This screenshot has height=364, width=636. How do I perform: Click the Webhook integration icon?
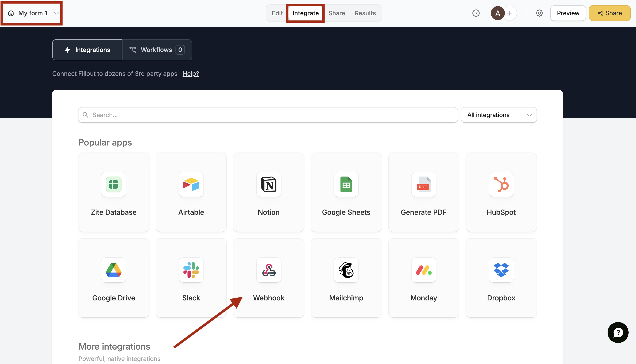[269, 270]
